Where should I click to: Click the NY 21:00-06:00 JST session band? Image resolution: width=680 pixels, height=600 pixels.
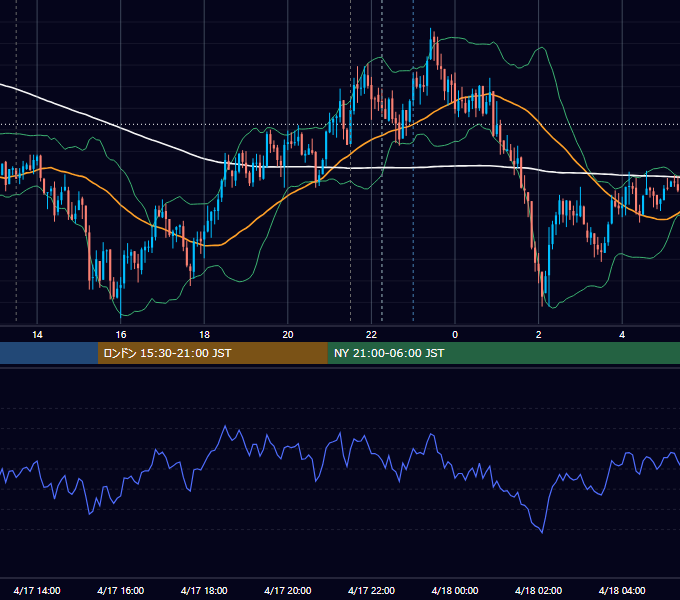(x=503, y=353)
